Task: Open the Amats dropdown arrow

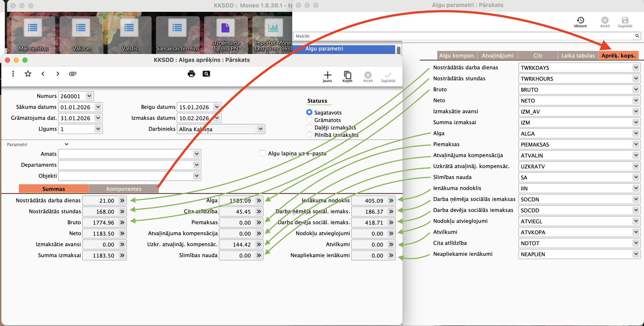Action: (196, 154)
